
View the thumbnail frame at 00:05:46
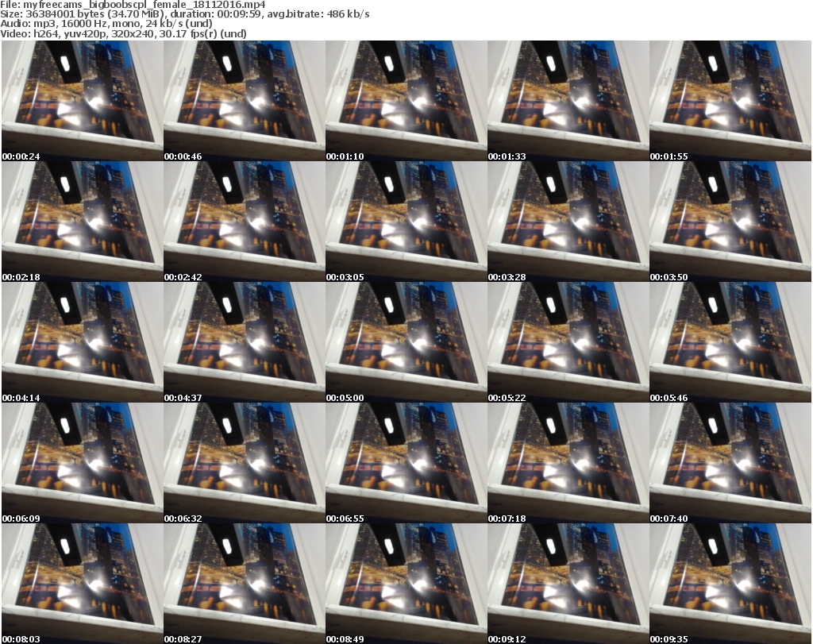point(730,342)
